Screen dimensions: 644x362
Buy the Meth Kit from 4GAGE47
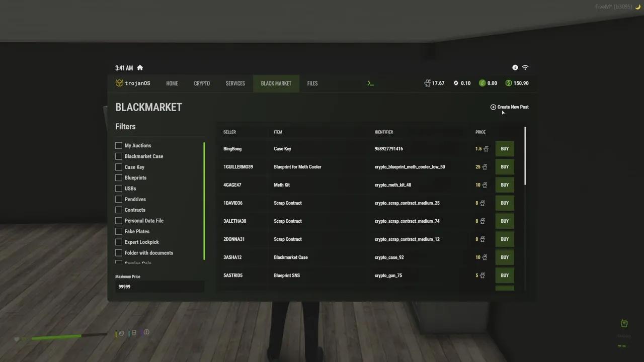click(505, 185)
